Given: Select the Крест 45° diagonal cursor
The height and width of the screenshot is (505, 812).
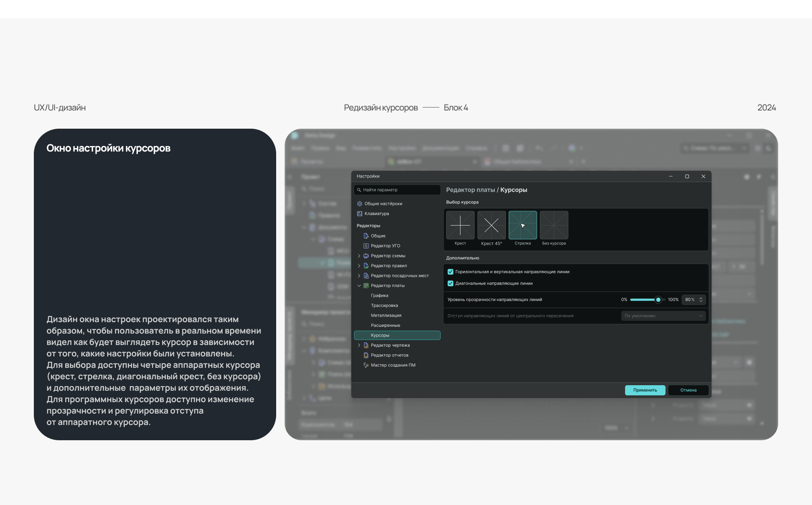Looking at the screenshot, I should pyautogui.click(x=491, y=225).
